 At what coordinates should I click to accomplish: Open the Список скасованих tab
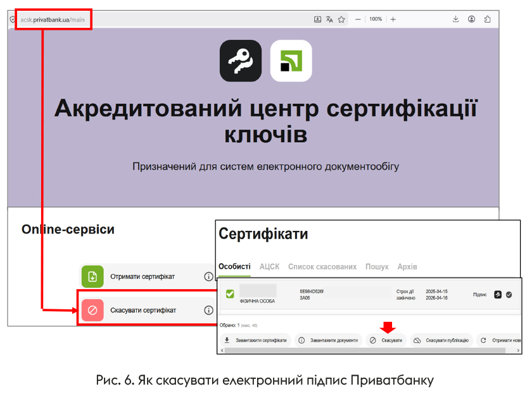pyautogui.click(x=322, y=266)
